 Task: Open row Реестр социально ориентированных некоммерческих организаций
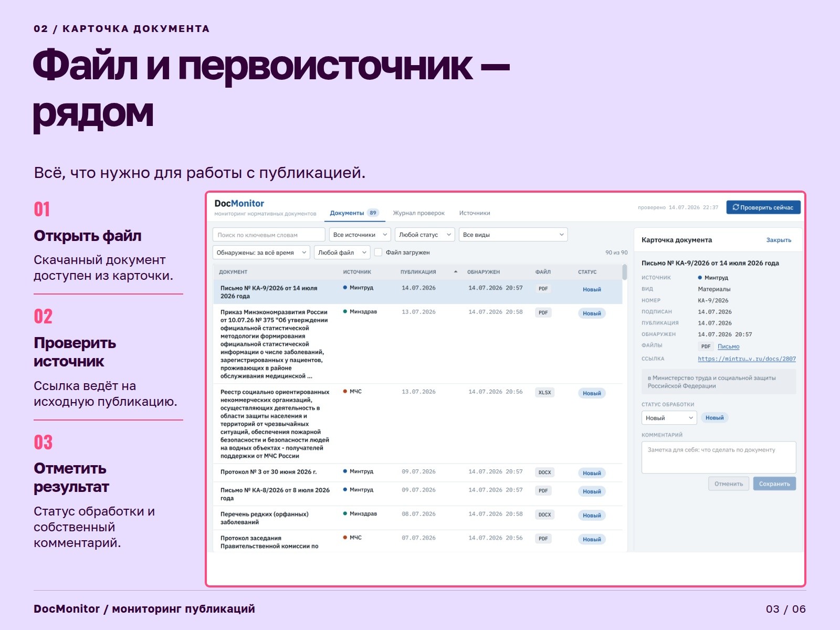(418, 424)
